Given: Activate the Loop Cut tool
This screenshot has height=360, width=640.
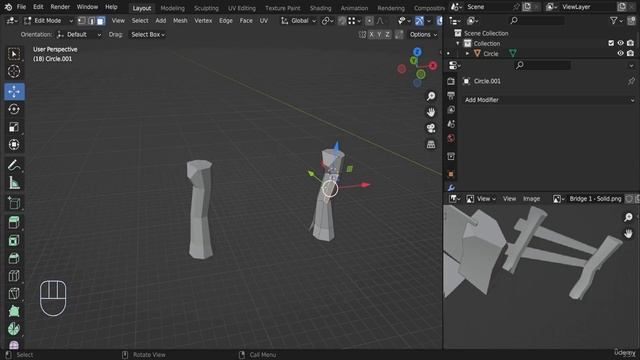Looking at the screenshot, I should pos(14,276).
